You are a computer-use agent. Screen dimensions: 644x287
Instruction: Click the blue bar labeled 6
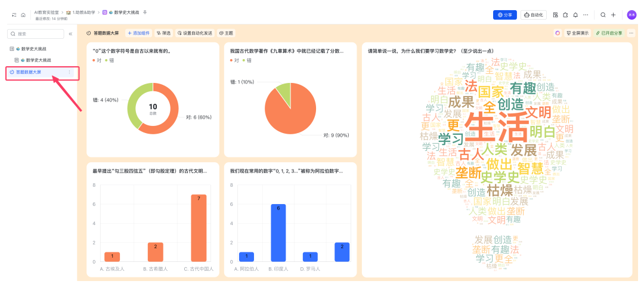pyautogui.click(x=278, y=233)
